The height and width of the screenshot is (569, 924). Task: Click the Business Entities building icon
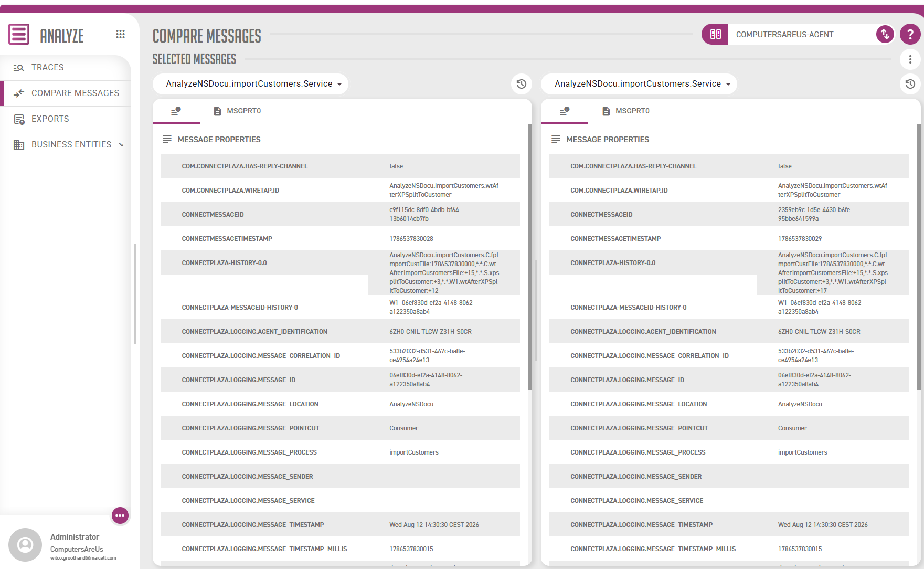[19, 145]
